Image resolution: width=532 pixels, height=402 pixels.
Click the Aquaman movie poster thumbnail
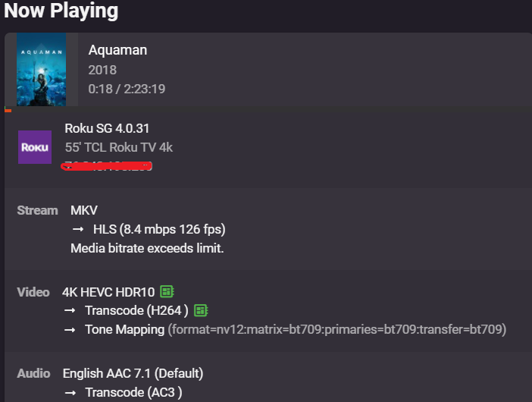(41, 70)
